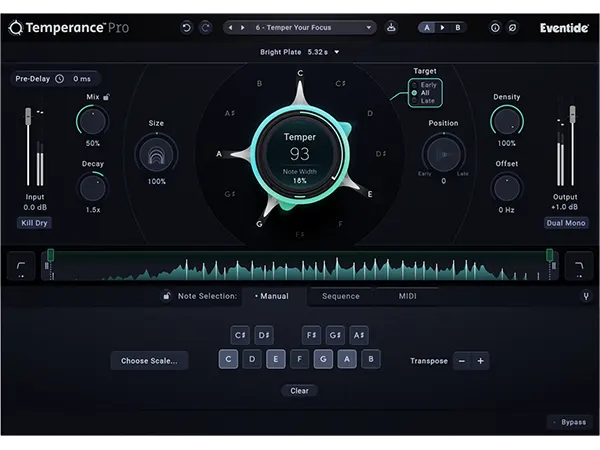The height and width of the screenshot is (450, 600).
Task: Toggle the Bypass button
Action: tap(570, 422)
